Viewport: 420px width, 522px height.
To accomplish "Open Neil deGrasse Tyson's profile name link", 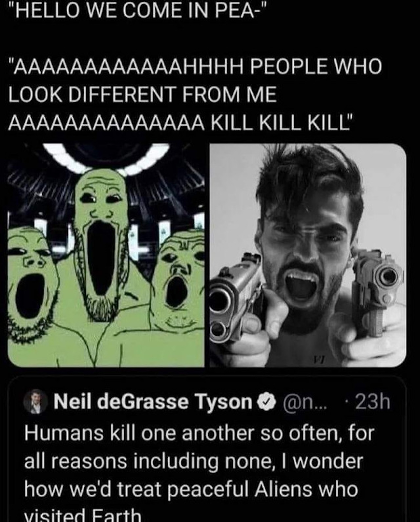I will (153, 402).
